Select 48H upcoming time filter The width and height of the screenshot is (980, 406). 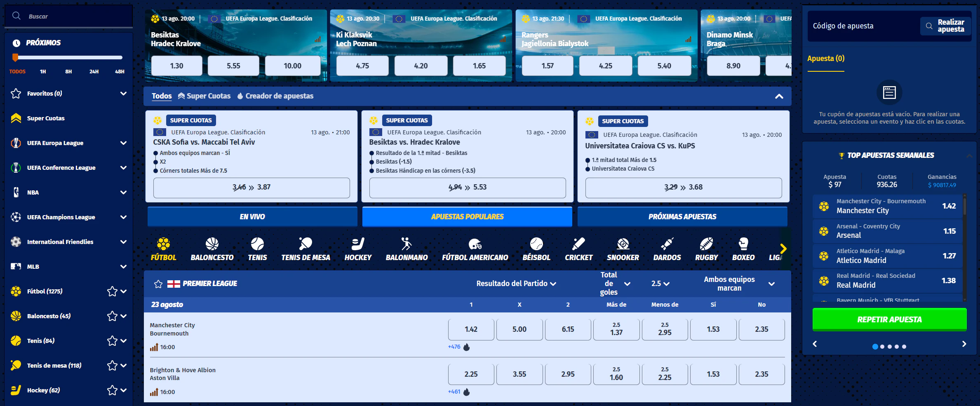(120, 72)
